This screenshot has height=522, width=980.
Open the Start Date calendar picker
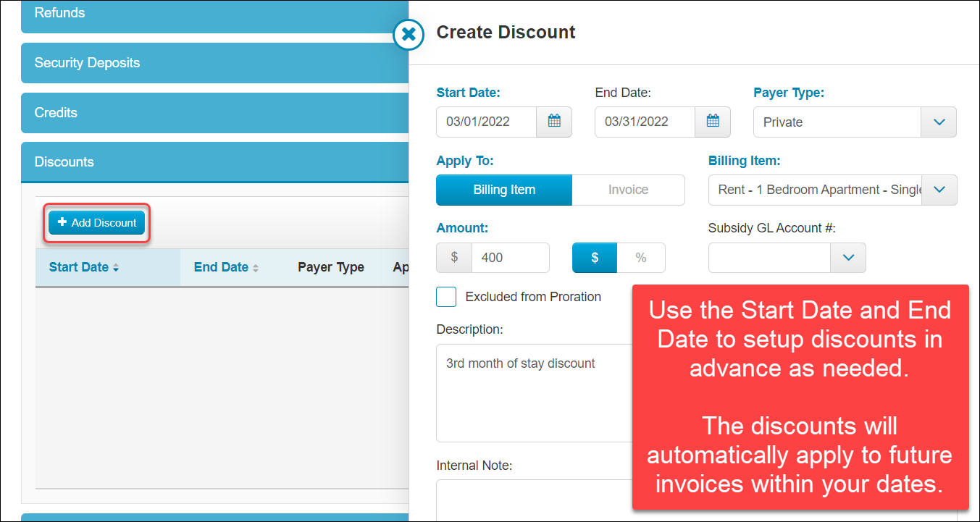pyautogui.click(x=554, y=122)
